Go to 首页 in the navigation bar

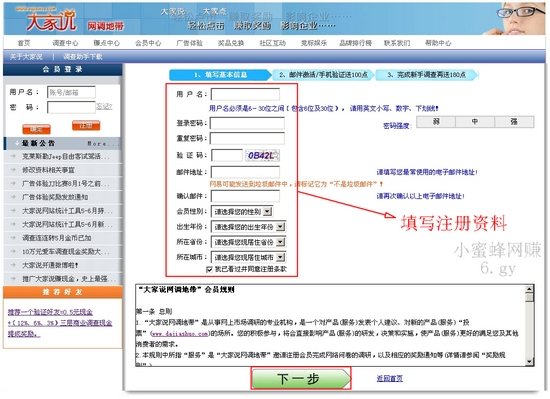coord(24,43)
